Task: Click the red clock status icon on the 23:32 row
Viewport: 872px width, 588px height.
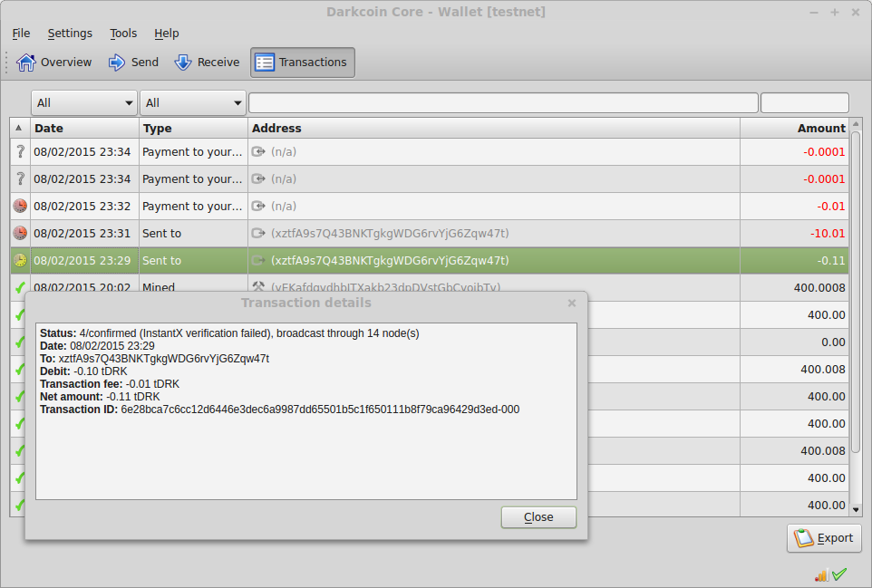Action: (20, 207)
